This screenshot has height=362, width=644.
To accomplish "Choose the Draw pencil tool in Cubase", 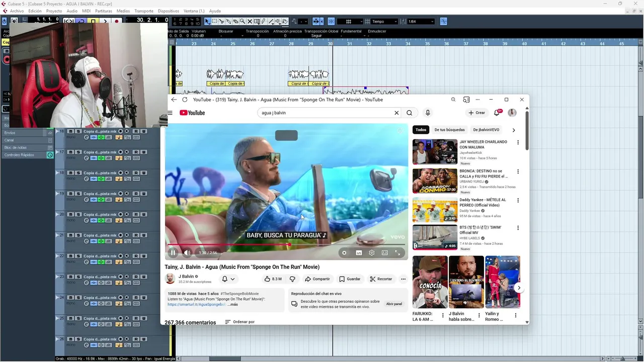I will coord(264,22).
